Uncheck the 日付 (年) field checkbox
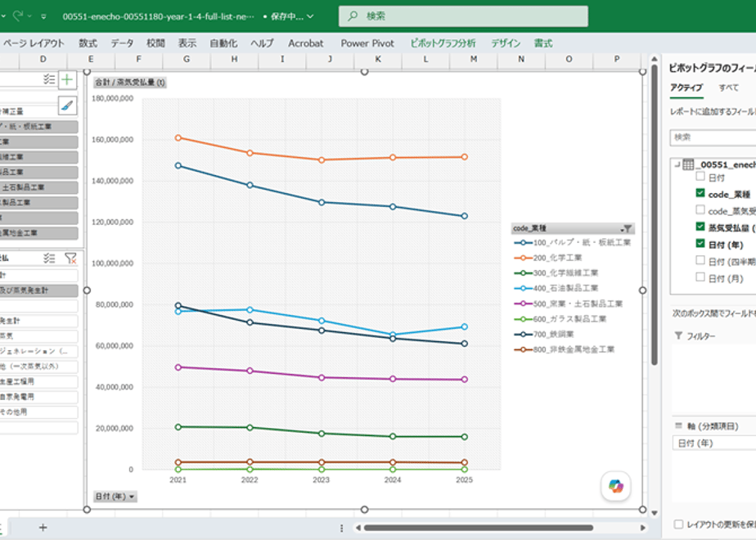Image resolution: width=756 pixels, height=540 pixels. coord(700,244)
